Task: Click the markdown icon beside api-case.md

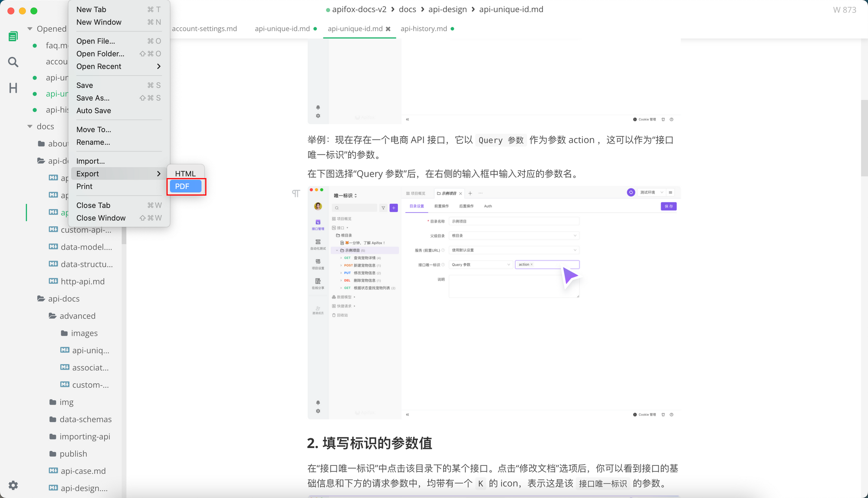Action: 53,471
